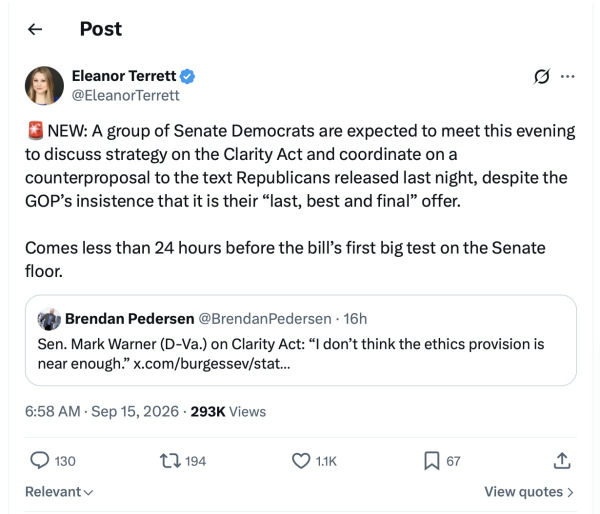Open the three-dot more options menu
This screenshot has height=514, width=600.
(567, 77)
